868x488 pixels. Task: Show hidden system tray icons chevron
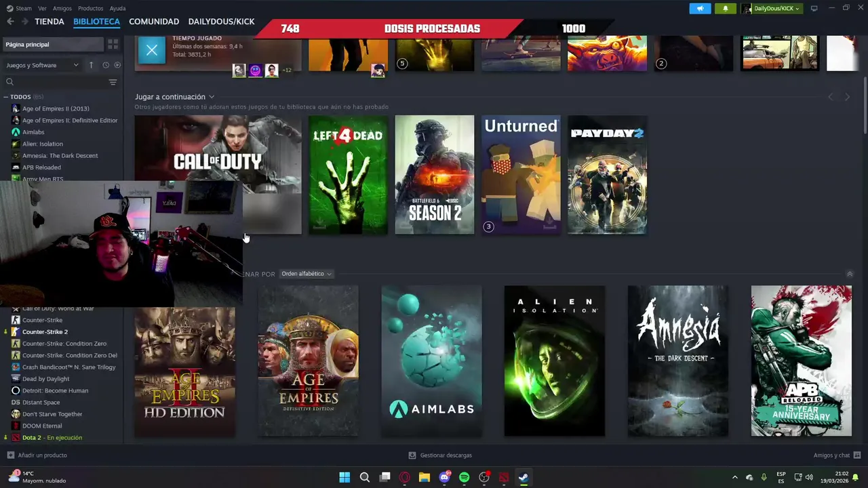(734, 477)
